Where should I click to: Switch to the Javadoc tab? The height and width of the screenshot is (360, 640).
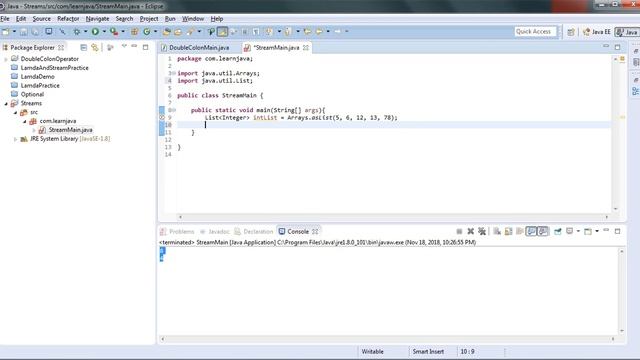(x=215, y=232)
